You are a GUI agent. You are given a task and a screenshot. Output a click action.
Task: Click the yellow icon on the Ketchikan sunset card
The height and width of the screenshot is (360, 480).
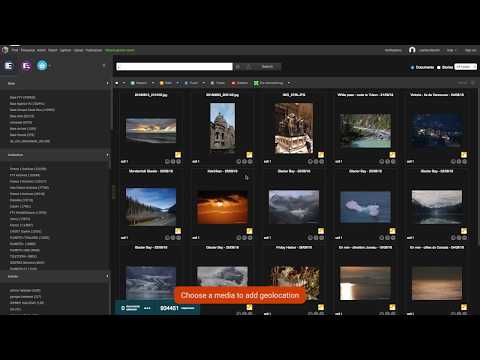click(x=249, y=231)
